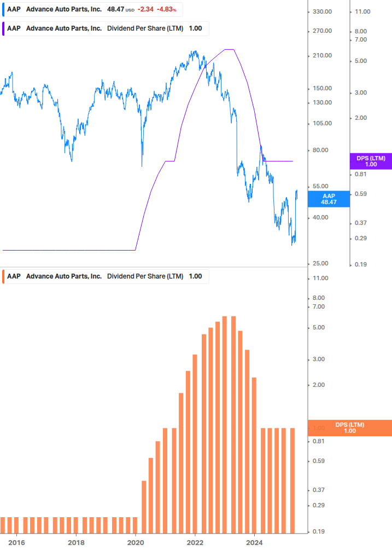Click the 2016 label on time axis

[16, 543]
